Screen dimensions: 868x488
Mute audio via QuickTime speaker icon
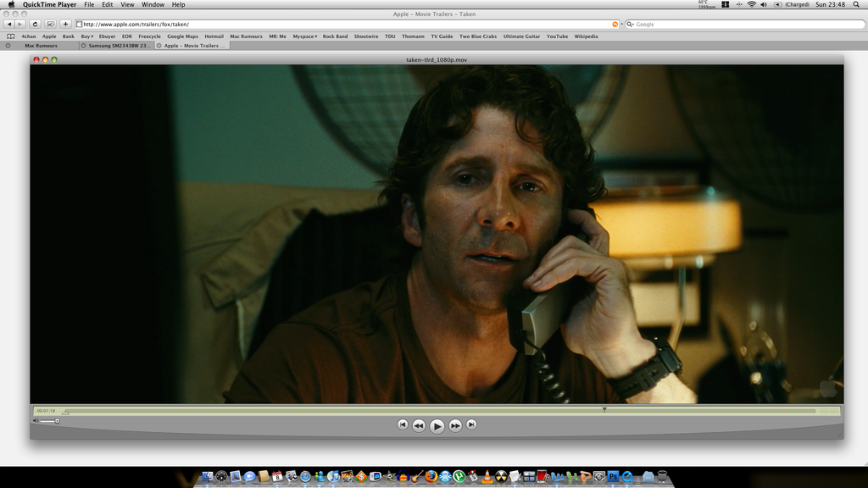point(36,421)
